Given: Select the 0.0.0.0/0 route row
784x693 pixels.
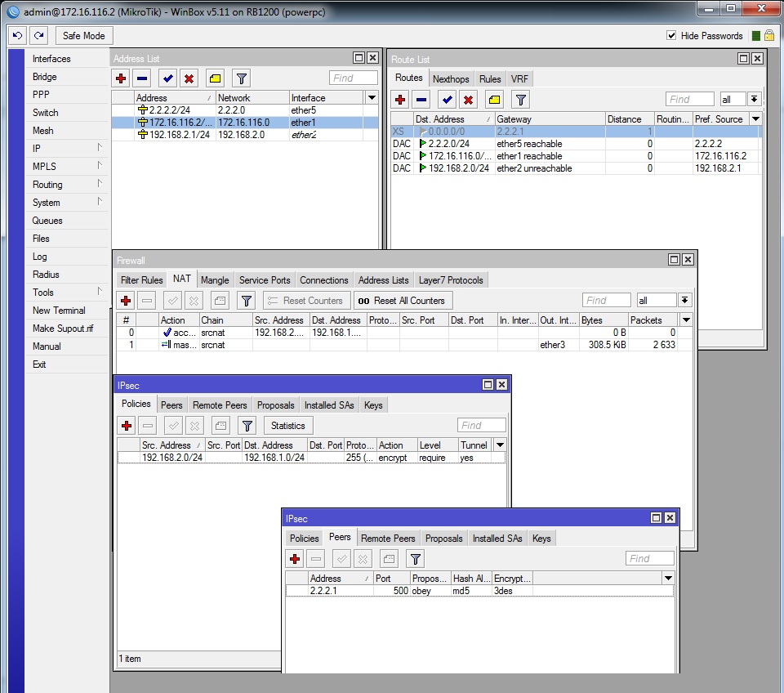Looking at the screenshot, I should 575,132.
